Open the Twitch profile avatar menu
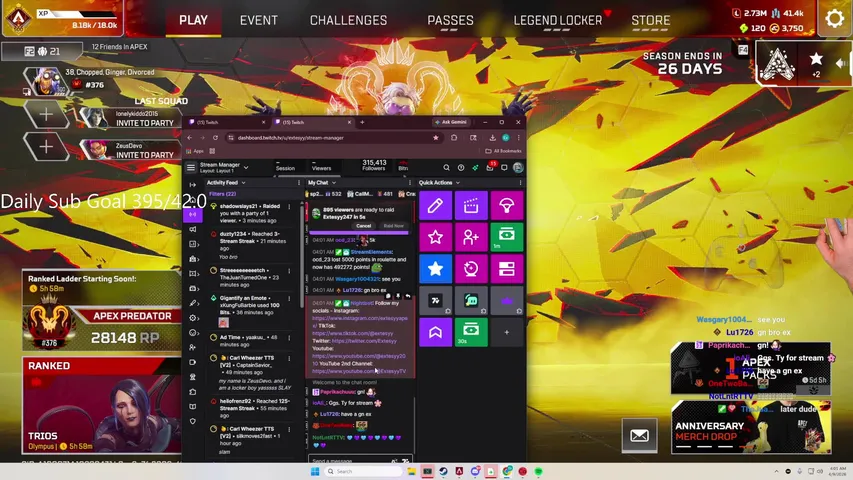 coord(518,168)
